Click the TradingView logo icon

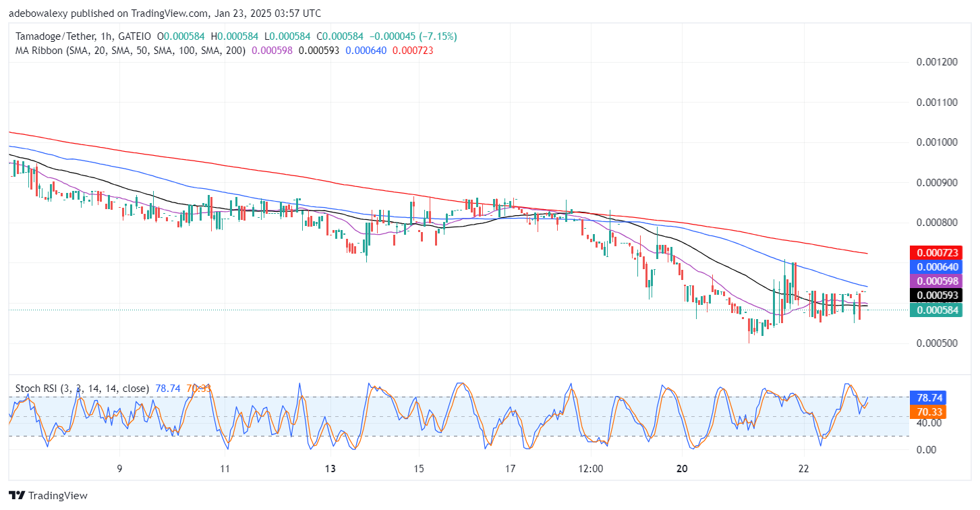click(16, 495)
